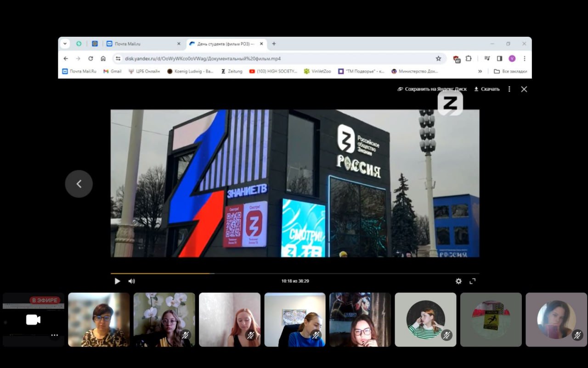Select the participant wearing glasses and patterned blouse

pos(99,319)
